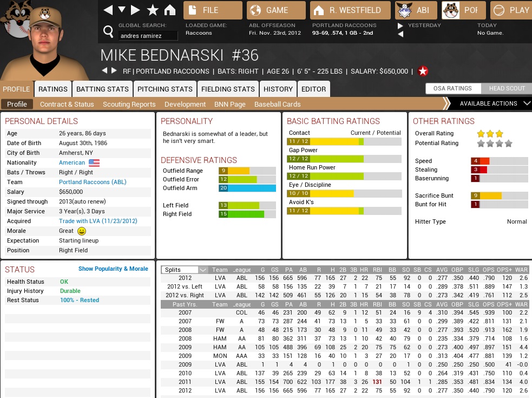The width and height of the screenshot is (532, 398).
Task: Open the Trade with LVA link
Action: pos(98,221)
